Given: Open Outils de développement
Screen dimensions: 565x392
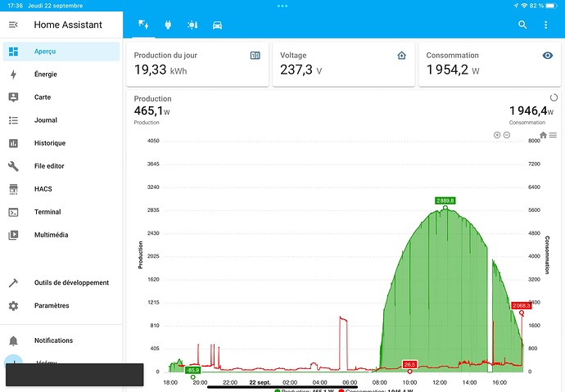Looking at the screenshot, I should [x=71, y=283].
